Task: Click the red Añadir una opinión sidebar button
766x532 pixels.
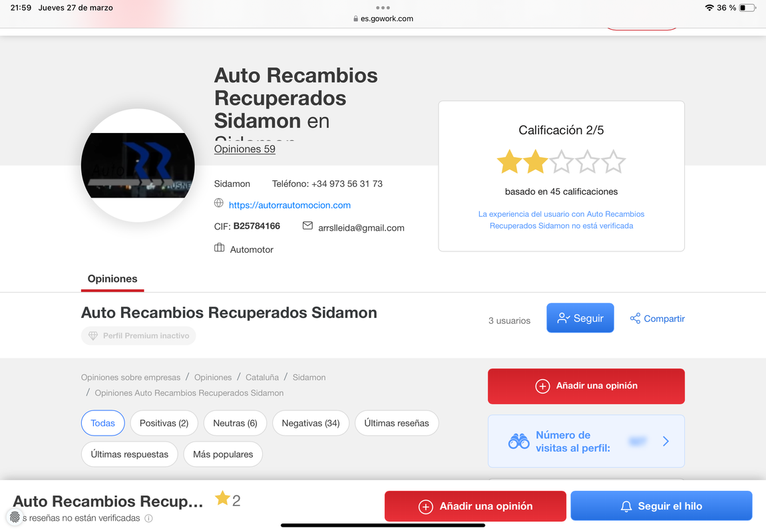Action: (x=586, y=386)
